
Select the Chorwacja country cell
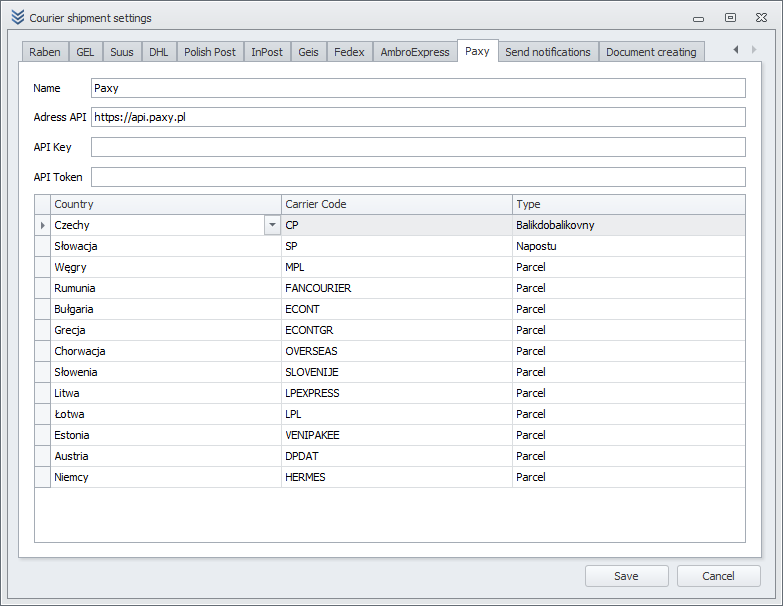[166, 351]
